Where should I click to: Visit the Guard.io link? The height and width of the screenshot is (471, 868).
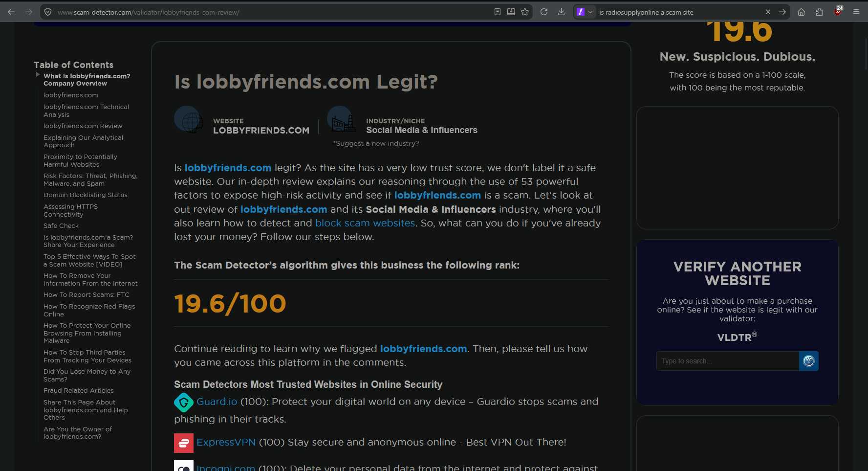pos(217,402)
